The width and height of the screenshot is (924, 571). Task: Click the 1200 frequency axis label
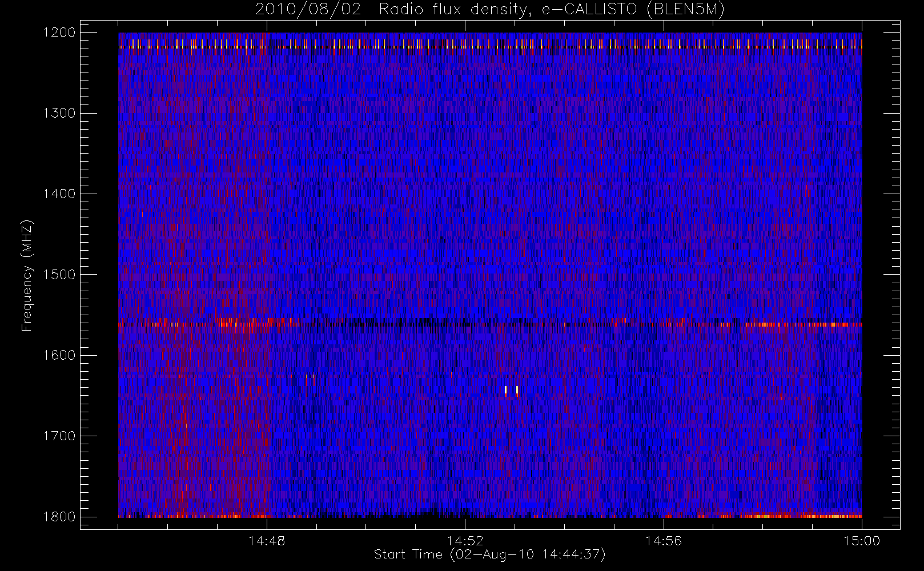(x=59, y=33)
